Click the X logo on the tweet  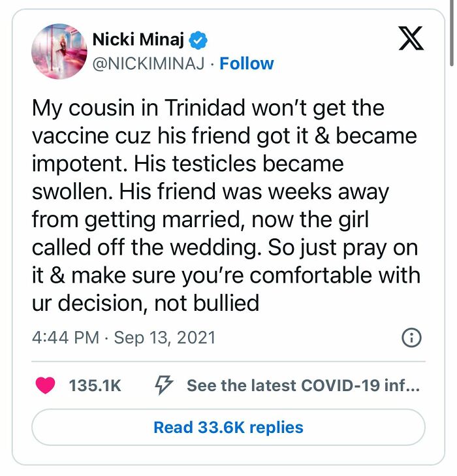(411, 39)
